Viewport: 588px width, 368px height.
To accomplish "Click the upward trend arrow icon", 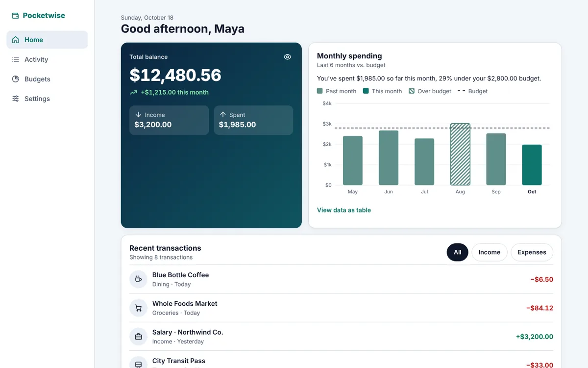I will click(x=133, y=92).
